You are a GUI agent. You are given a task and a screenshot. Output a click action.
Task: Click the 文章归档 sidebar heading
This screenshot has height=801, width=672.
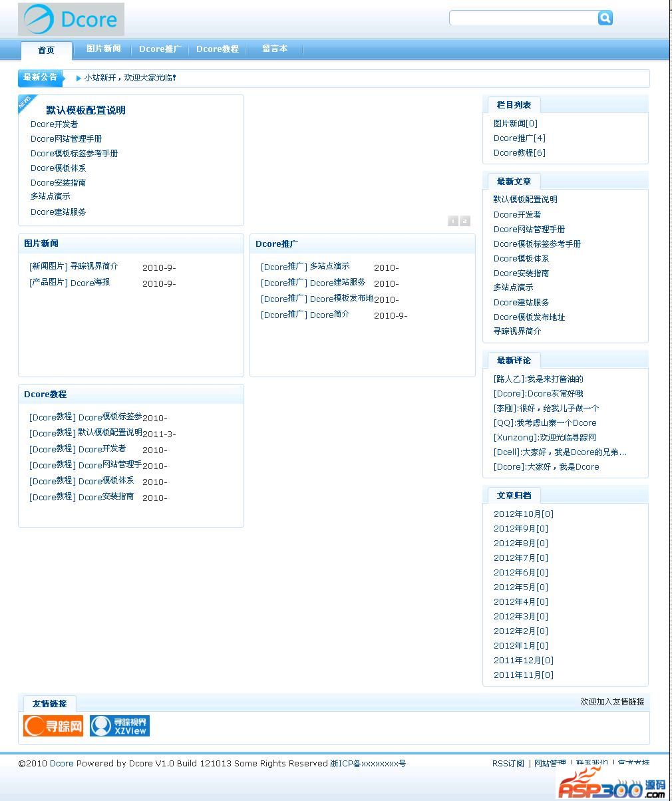point(514,496)
